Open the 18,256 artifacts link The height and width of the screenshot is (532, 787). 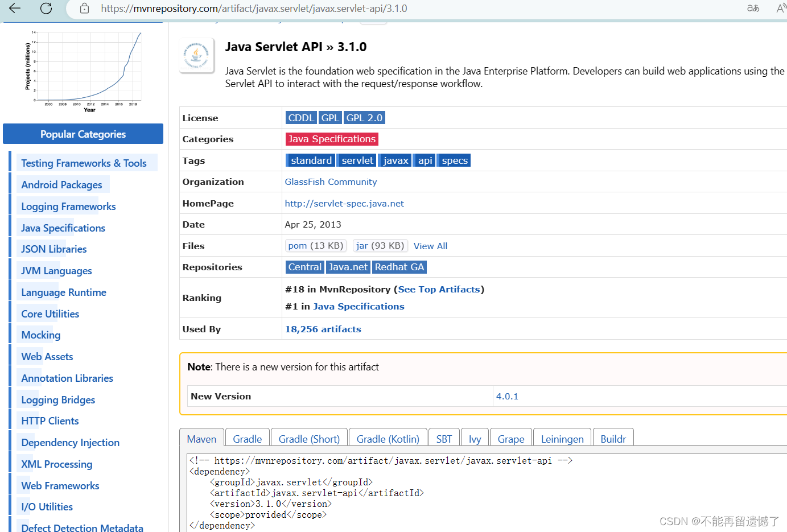(323, 329)
